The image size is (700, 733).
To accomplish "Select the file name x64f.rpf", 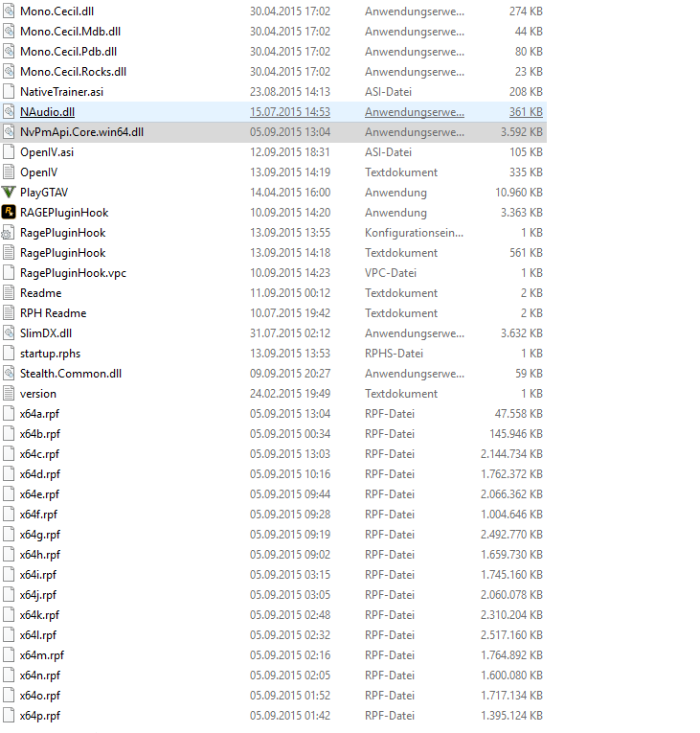I will (38, 514).
